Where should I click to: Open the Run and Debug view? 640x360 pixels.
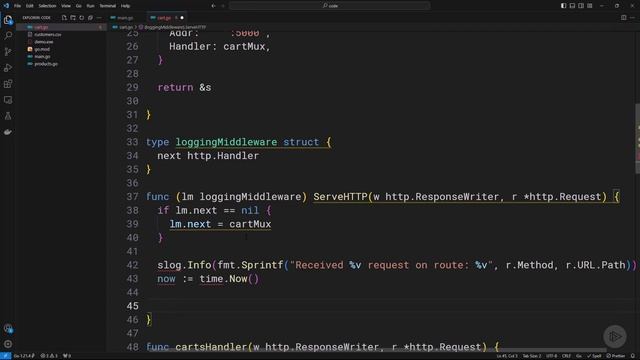(x=8, y=68)
